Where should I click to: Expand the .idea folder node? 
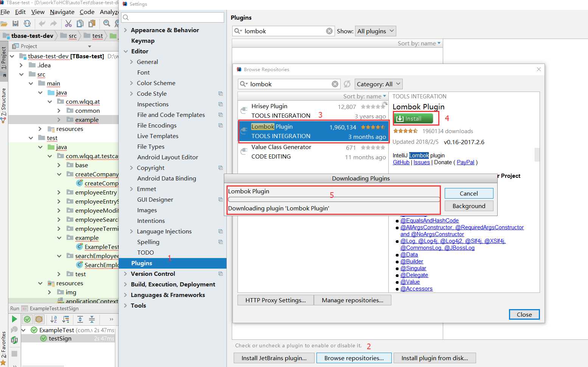[x=21, y=65]
